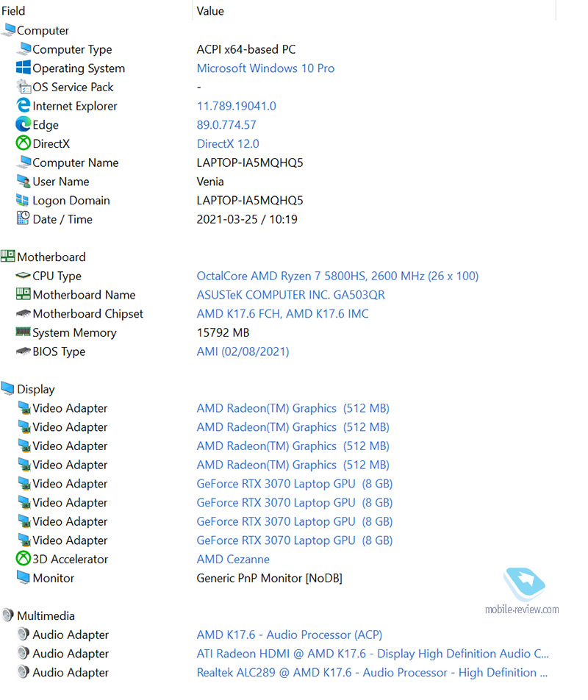Click the ATI Radeon HDMI Audio Adapter icon
This screenshot has height=700, width=588.
point(24,653)
